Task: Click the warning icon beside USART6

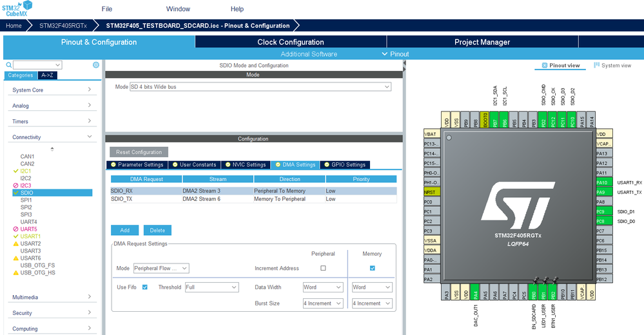Action: coord(15,258)
